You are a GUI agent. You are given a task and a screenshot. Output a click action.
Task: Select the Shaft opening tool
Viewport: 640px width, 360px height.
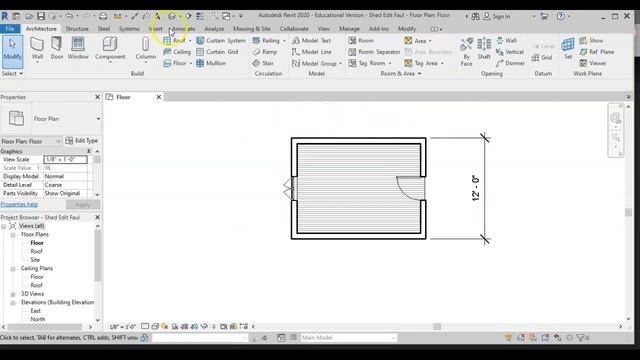484,49
